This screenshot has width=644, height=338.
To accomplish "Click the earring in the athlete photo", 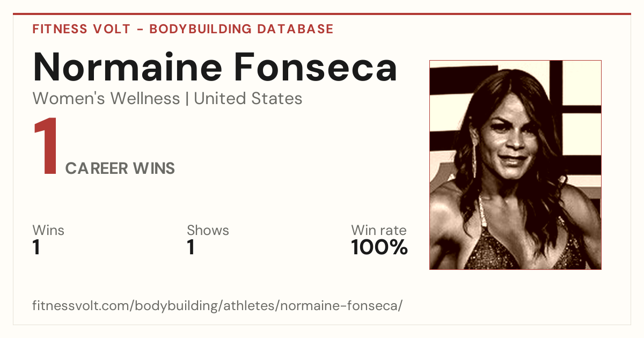I will 474,158.
